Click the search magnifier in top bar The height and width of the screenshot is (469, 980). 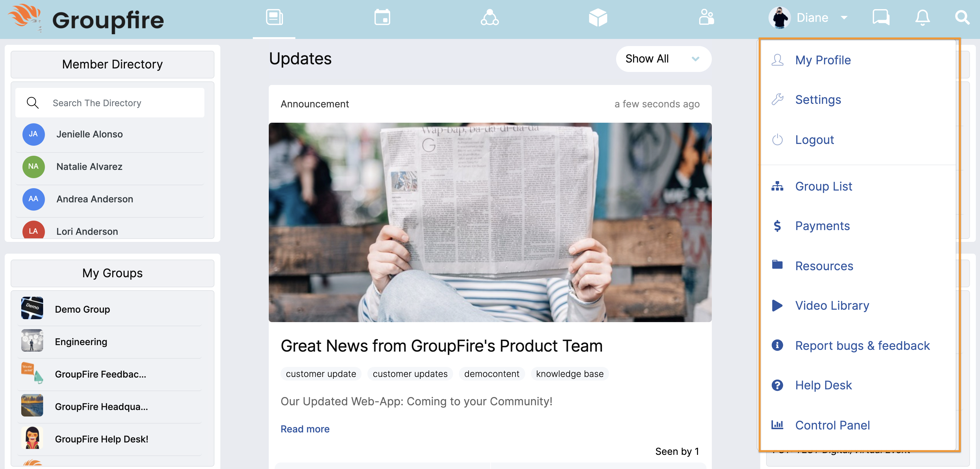coord(962,17)
